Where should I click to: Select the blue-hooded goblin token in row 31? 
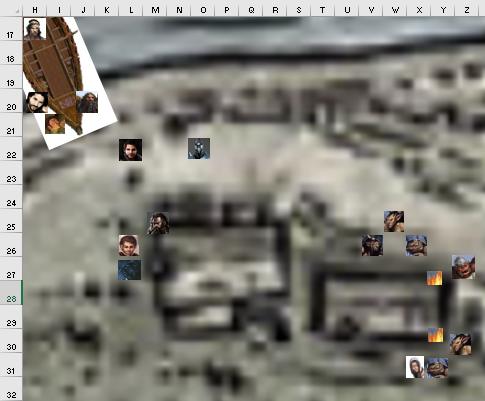(x=437, y=368)
